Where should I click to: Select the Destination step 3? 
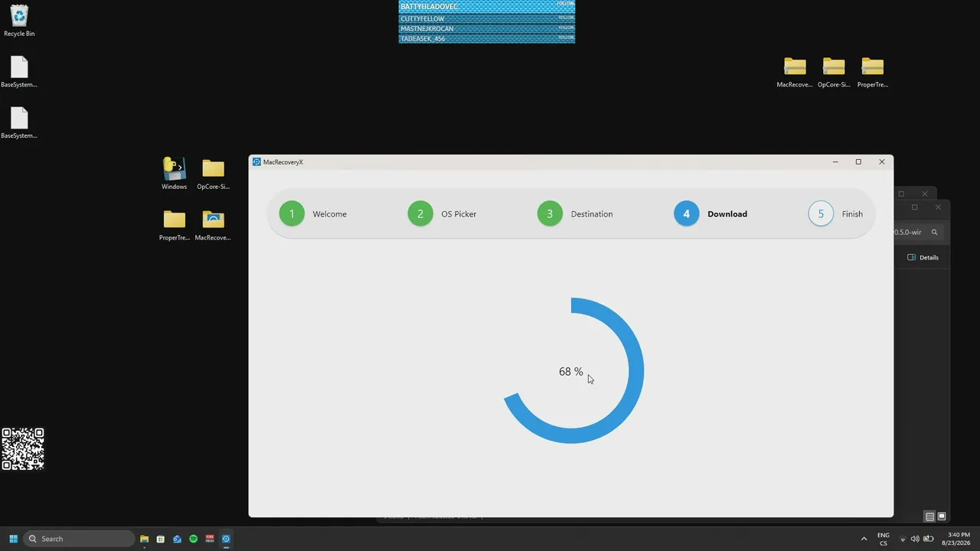[550, 214]
